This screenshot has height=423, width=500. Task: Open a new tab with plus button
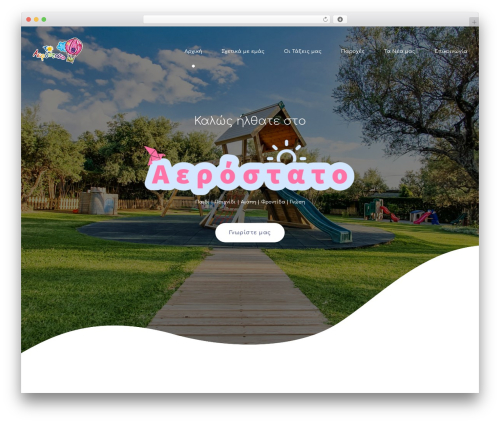pyautogui.click(x=474, y=22)
